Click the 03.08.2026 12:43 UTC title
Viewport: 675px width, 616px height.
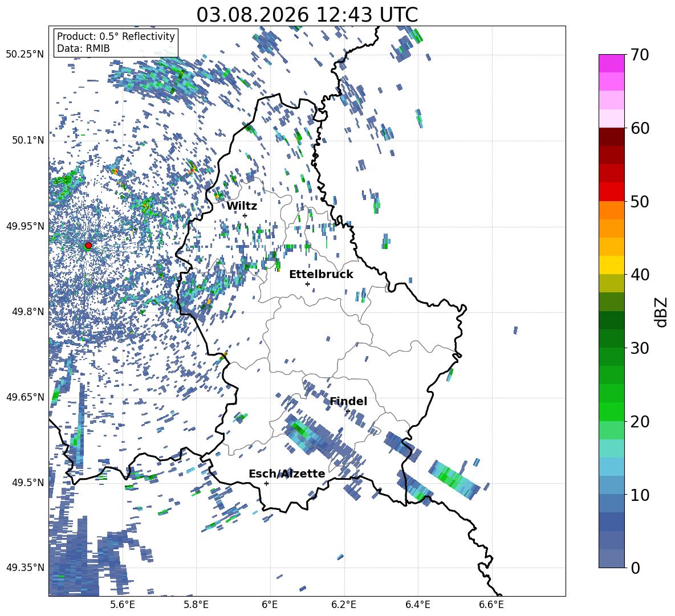(x=307, y=15)
